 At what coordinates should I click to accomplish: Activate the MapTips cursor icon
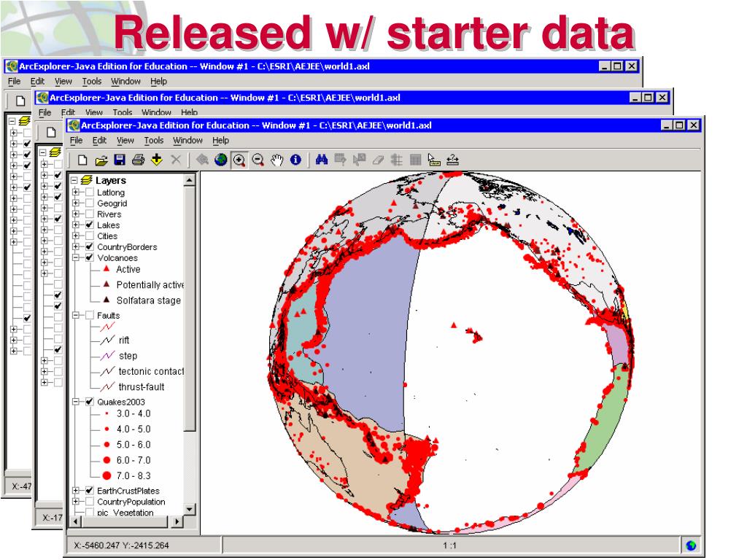[434, 160]
